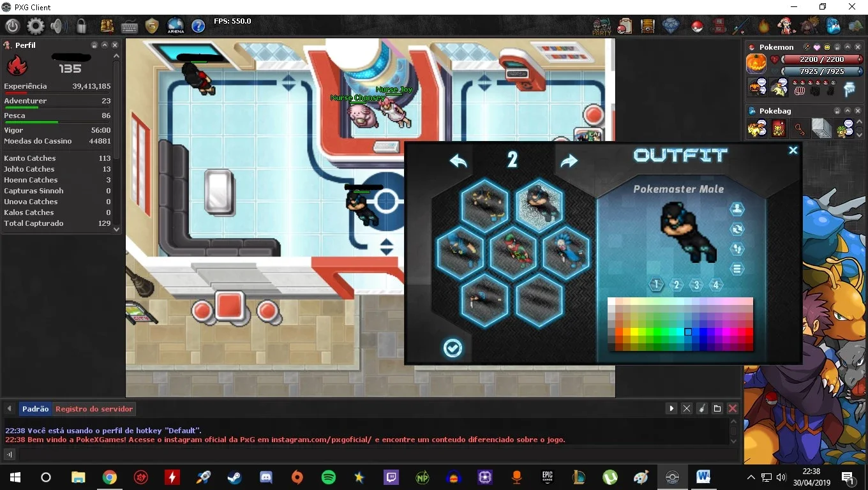Select color part 4 circle

click(716, 285)
